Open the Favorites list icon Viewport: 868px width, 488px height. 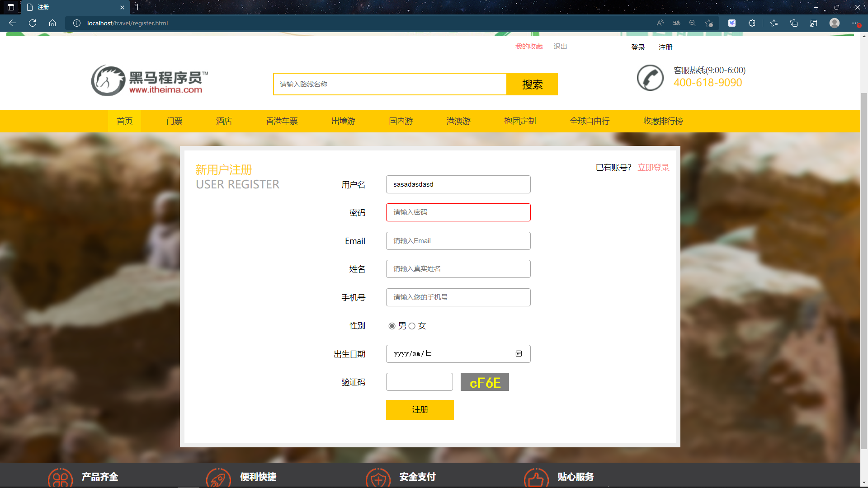click(x=774, y=23)
